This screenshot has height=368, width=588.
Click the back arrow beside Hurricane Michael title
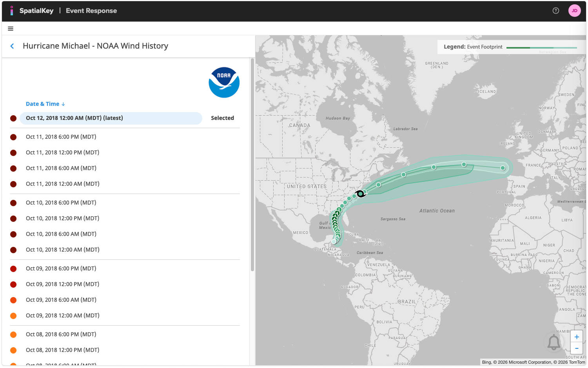pyautogui.click(x=12, y=46)
